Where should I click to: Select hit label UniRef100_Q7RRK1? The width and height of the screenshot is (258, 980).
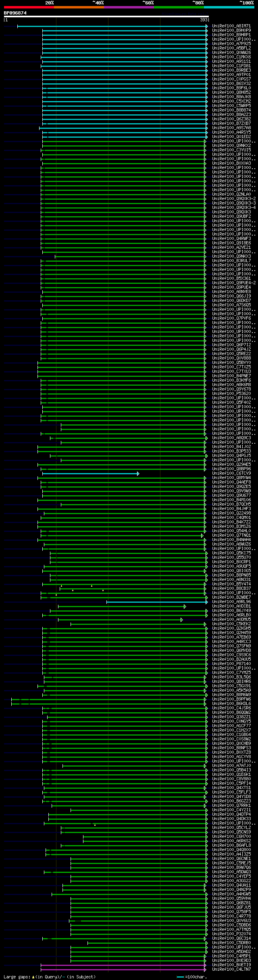[231, 806]
